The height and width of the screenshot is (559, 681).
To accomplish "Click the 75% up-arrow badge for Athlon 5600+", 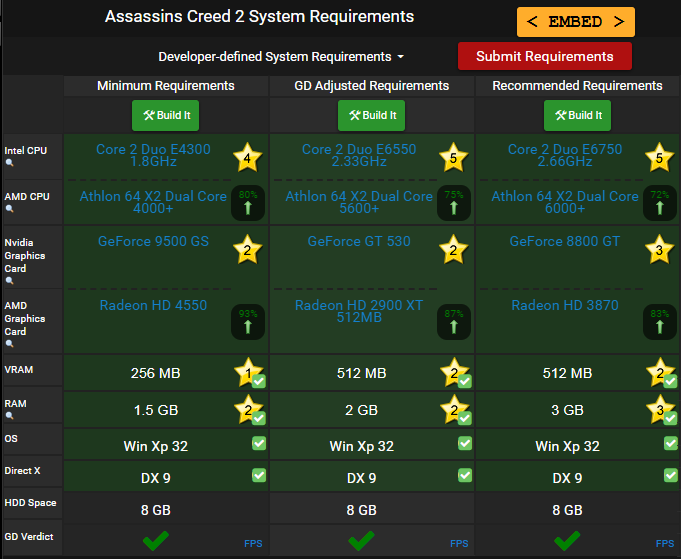I will click(x=454, y=203).
